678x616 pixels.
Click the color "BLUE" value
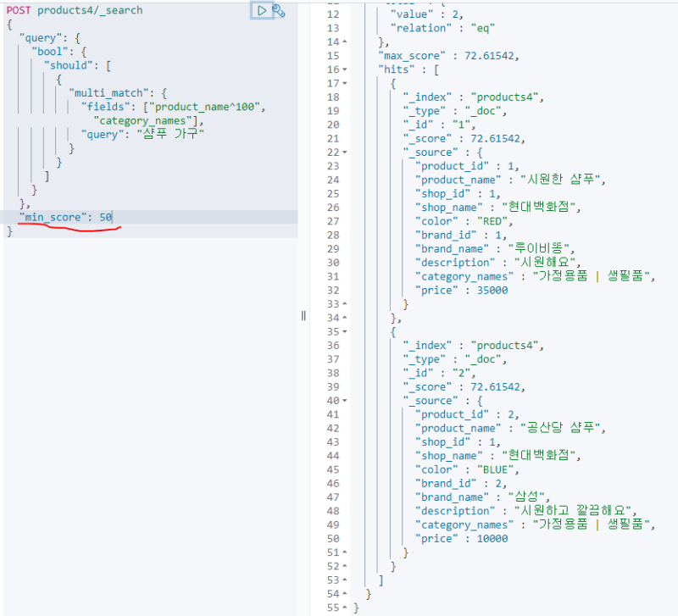tap(495, 470)
